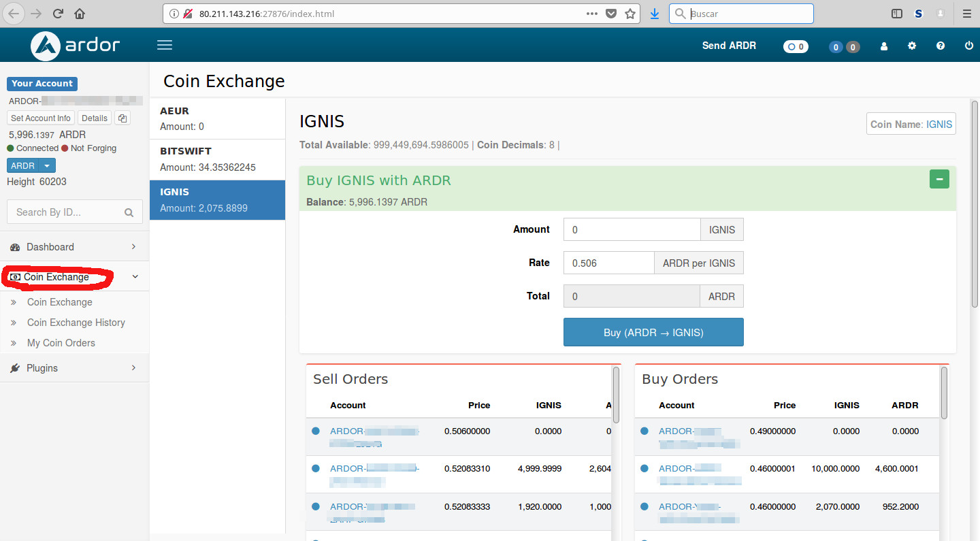
Task: Click the browser forward arrow
Action: click(x=37, y=14)
